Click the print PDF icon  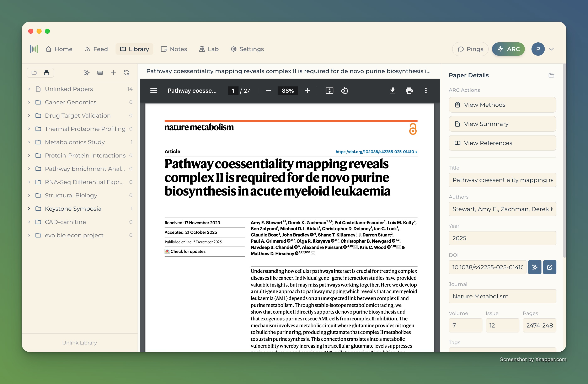tap(409, 91)
